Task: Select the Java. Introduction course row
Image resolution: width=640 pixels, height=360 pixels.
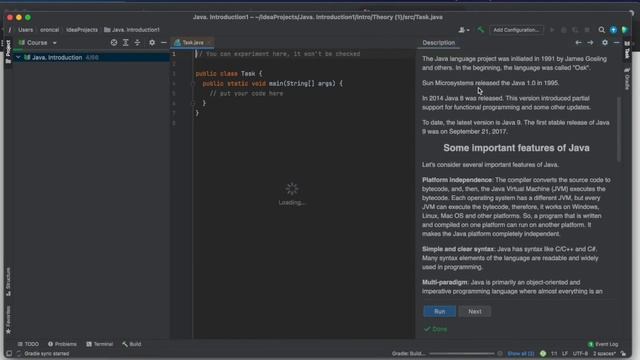Action: 91,58
